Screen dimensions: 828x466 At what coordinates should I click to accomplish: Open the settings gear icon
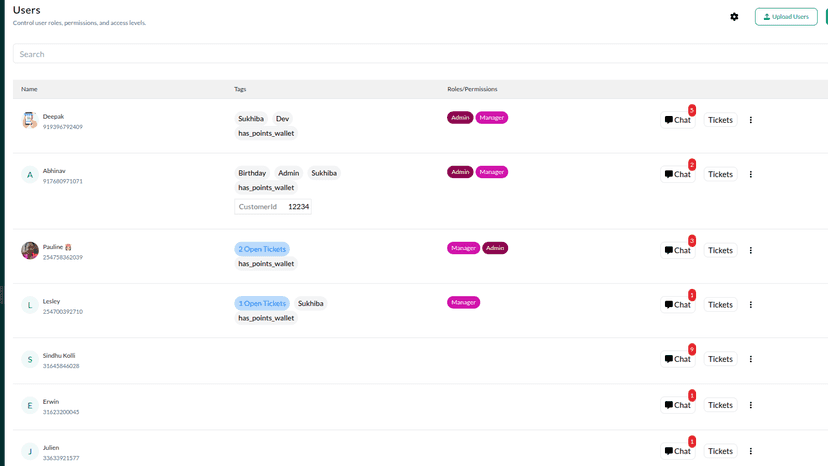pos(734,17)
